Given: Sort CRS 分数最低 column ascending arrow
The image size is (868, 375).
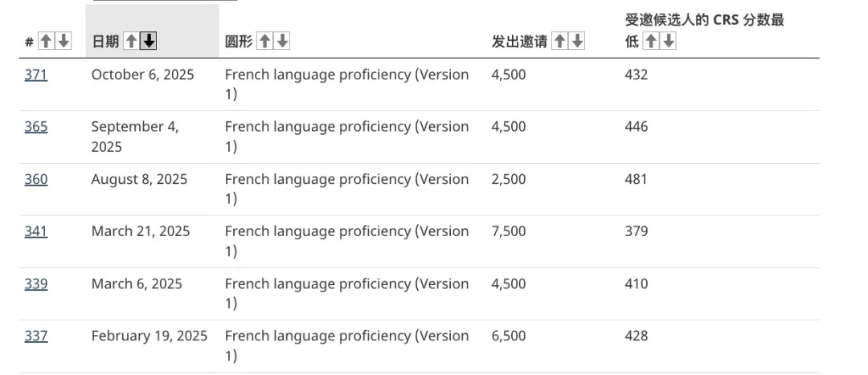Looking at the screenshot, I should 652,42.
